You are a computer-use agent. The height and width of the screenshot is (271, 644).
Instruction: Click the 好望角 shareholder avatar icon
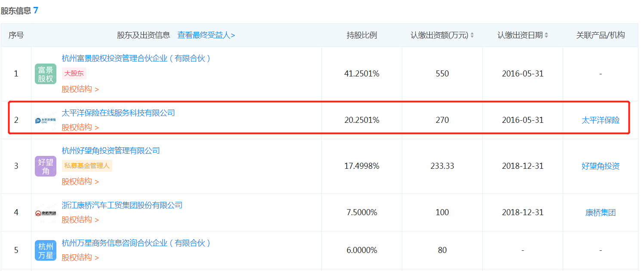point(45,166)
